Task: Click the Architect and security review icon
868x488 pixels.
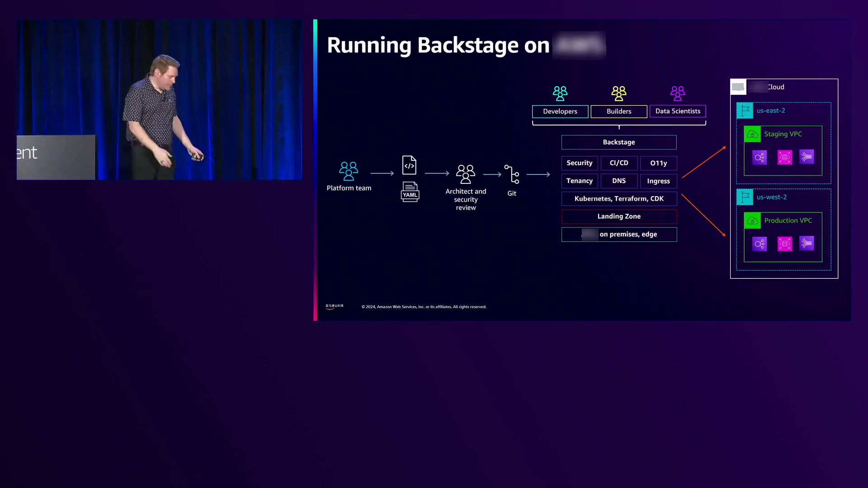Action: tap(466, 174)
